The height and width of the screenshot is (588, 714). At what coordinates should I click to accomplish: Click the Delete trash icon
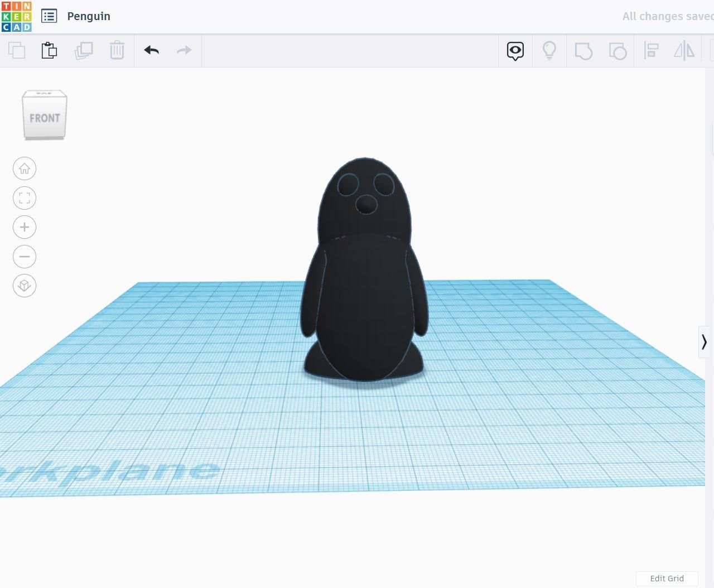117,50
